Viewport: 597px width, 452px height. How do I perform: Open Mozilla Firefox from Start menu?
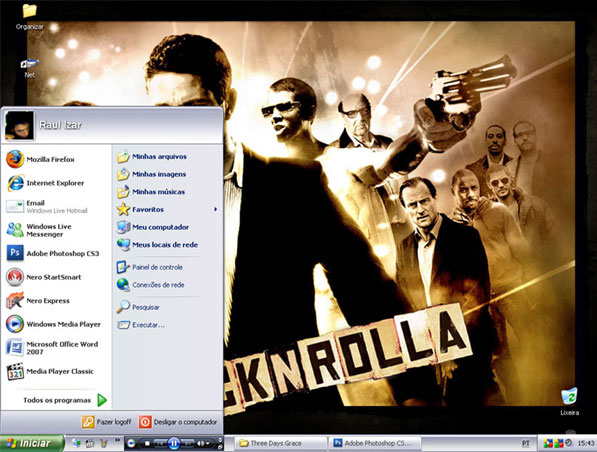pyautogui.click(x=41, y=160)
